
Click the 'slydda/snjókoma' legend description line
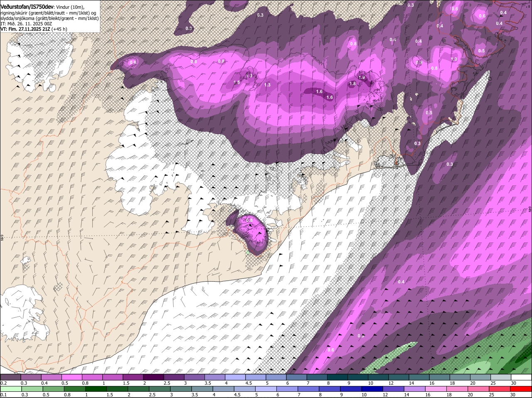pyautogui.click(x=50, y=18)
